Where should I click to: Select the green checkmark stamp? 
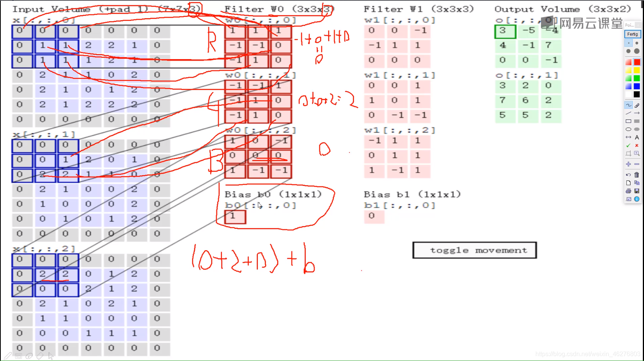[629, 145]
